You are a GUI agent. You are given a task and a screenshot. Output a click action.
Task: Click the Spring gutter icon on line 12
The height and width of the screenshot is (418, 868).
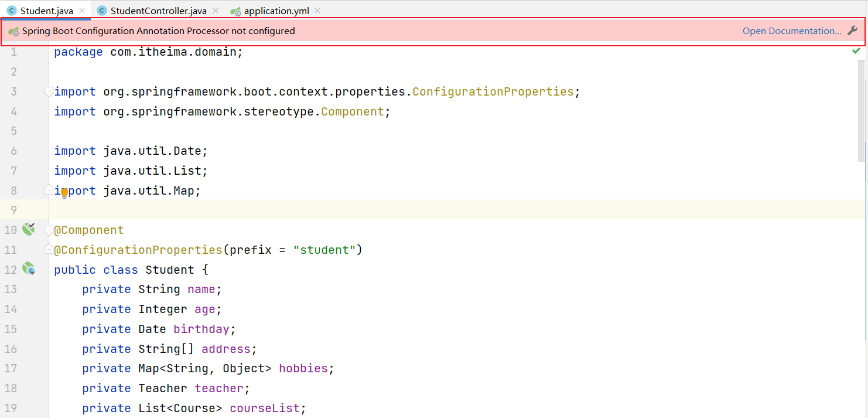point(29,269)
